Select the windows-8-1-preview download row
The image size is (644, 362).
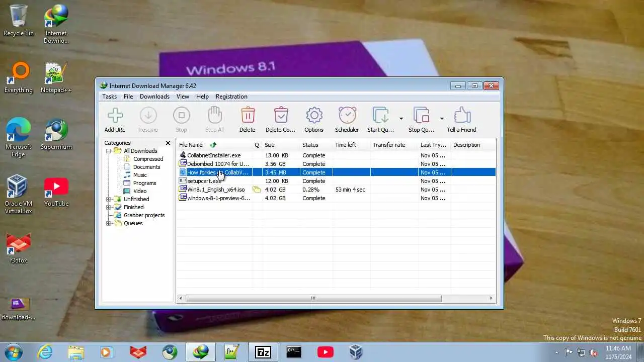pyautogui.click(x=336, y=198)
